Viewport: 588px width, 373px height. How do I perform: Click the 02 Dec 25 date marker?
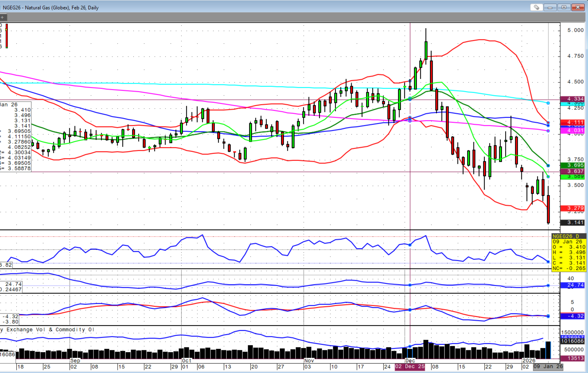click(x=410, y=367)
